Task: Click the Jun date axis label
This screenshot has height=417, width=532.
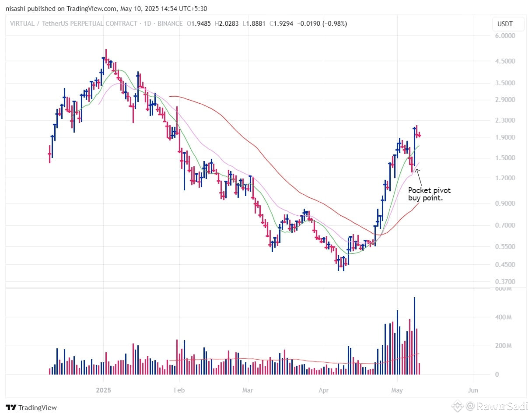Action: pos(472,390)
